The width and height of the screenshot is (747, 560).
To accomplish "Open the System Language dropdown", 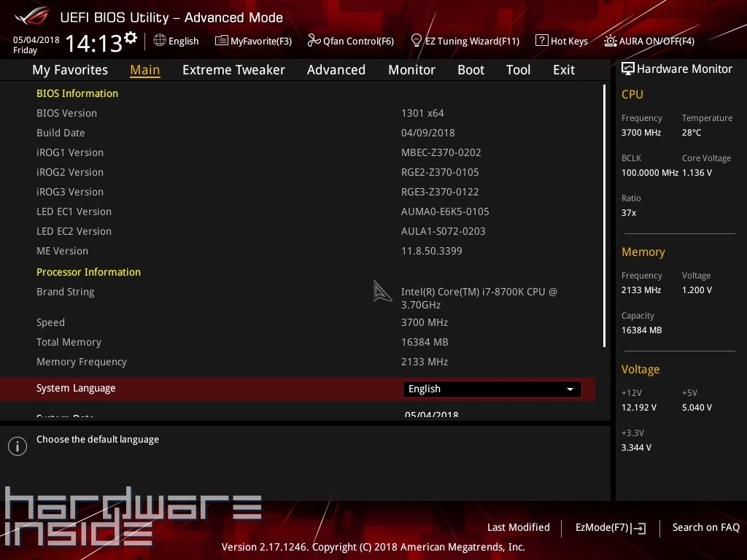I will [x=492, y=389].
